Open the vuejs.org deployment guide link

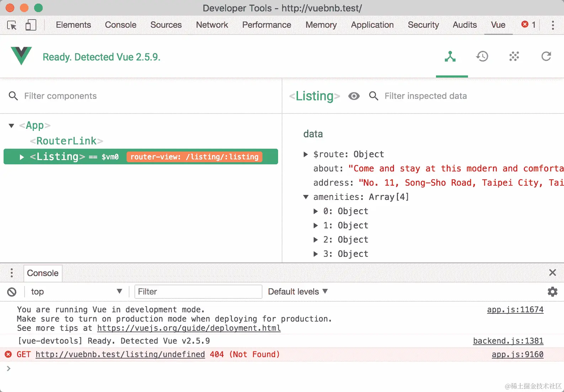point(189,328)
